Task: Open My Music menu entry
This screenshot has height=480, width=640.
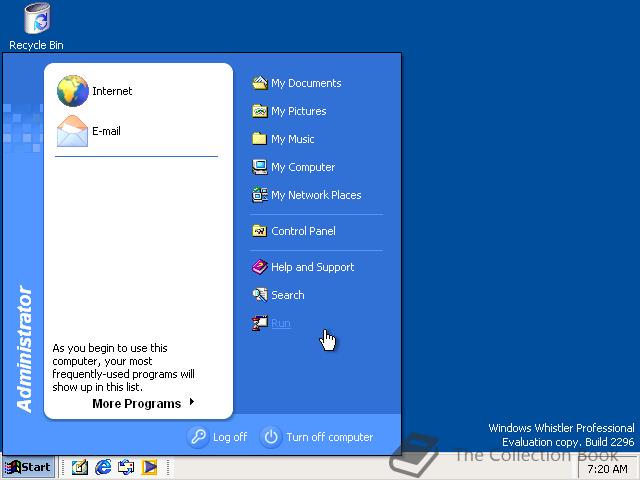Action: tap(293, 139)
